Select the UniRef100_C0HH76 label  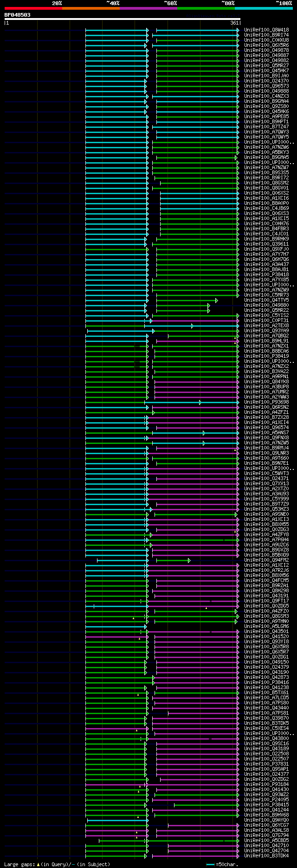[x=266, y=224]
